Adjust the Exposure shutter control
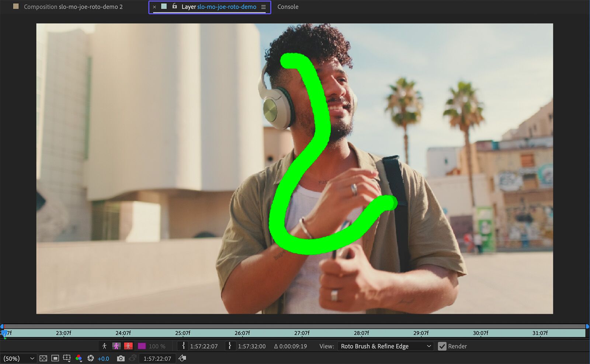The height and width of the screenshot is (364, 590). 91,358
